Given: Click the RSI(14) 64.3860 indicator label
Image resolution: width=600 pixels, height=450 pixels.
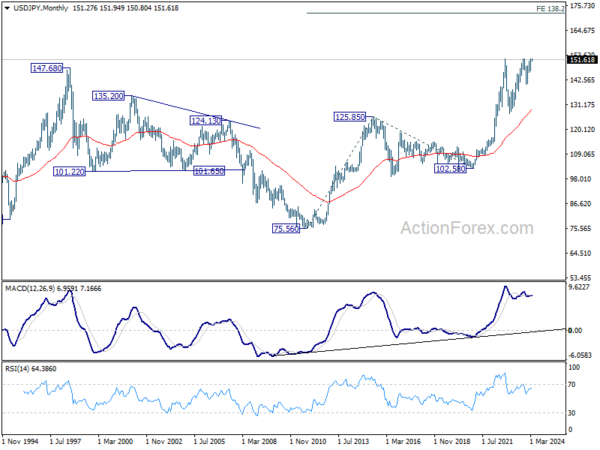Looking at the screenshot, I should (31, 369).
